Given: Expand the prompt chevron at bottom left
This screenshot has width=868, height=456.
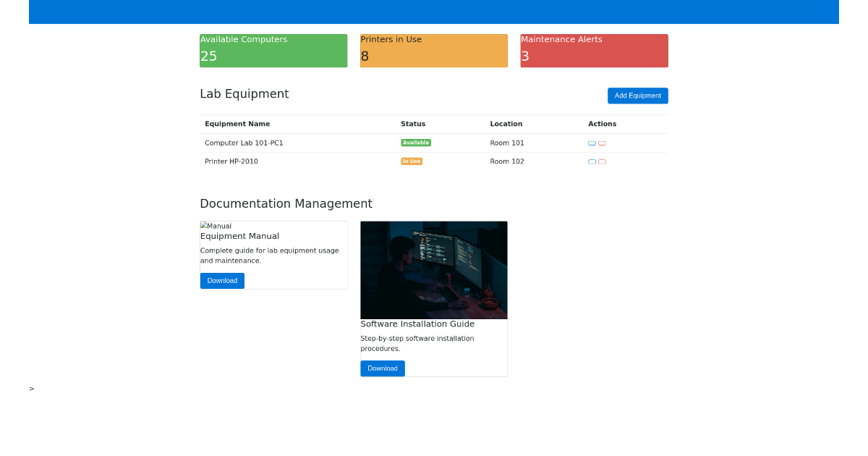Looking at the screenshot, I should 31,389.
